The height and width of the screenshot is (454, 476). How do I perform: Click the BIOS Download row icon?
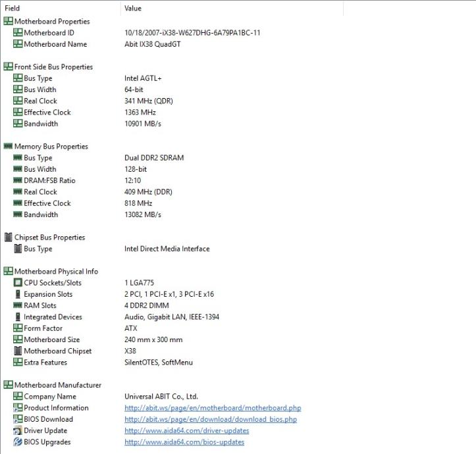[18, 419]
